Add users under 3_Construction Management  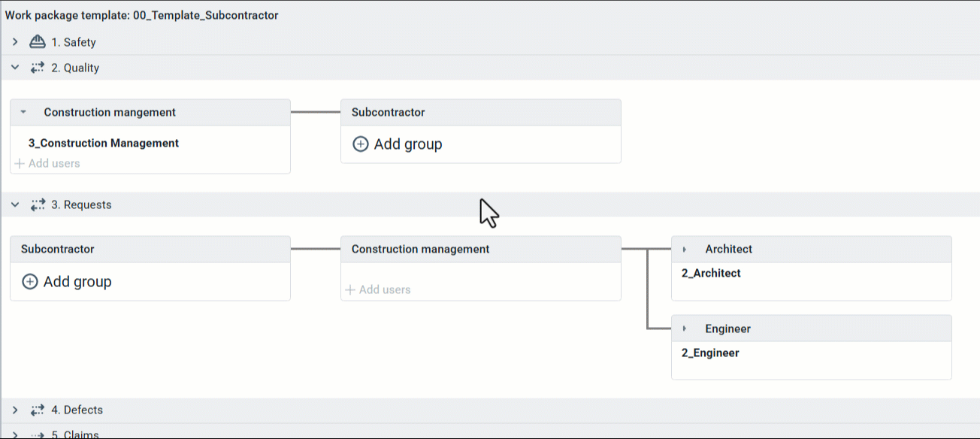(x=48, y=163)
